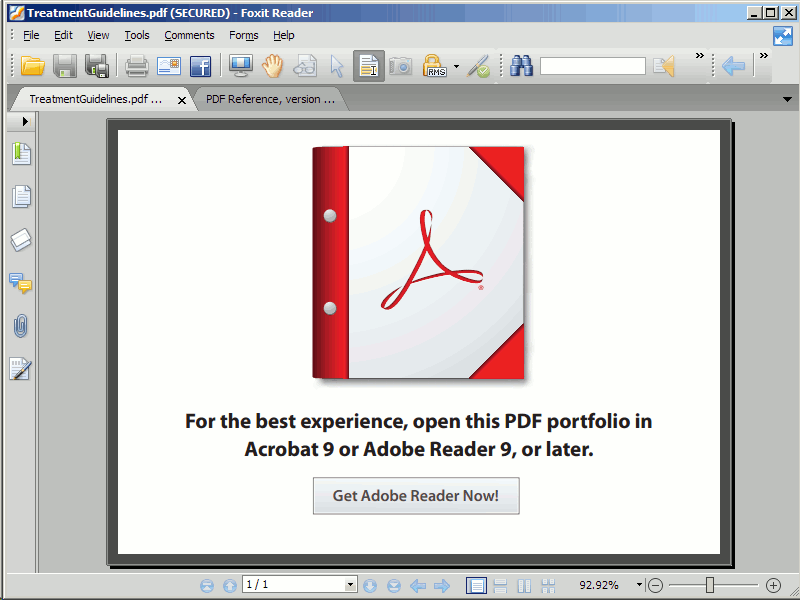Click the glasses reading icon
800x600 pixels.
[x=305, y=66]
